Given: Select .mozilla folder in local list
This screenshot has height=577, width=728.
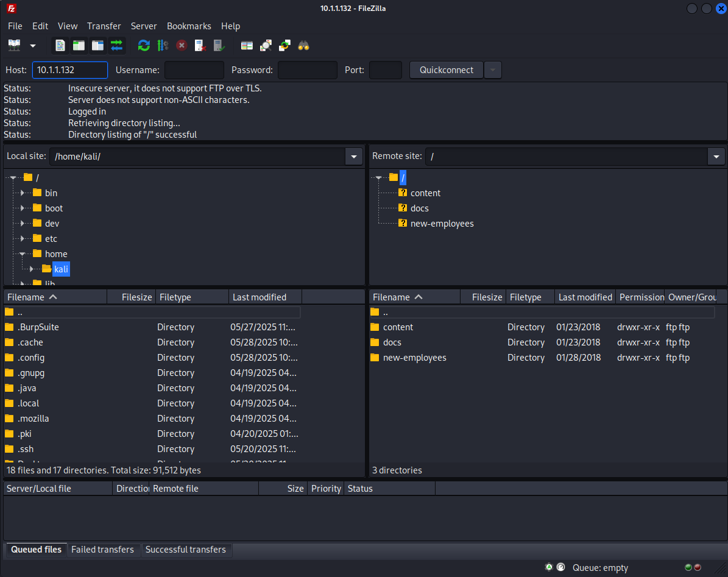Looking at the screenshot, I should click(x=152, y=419).
